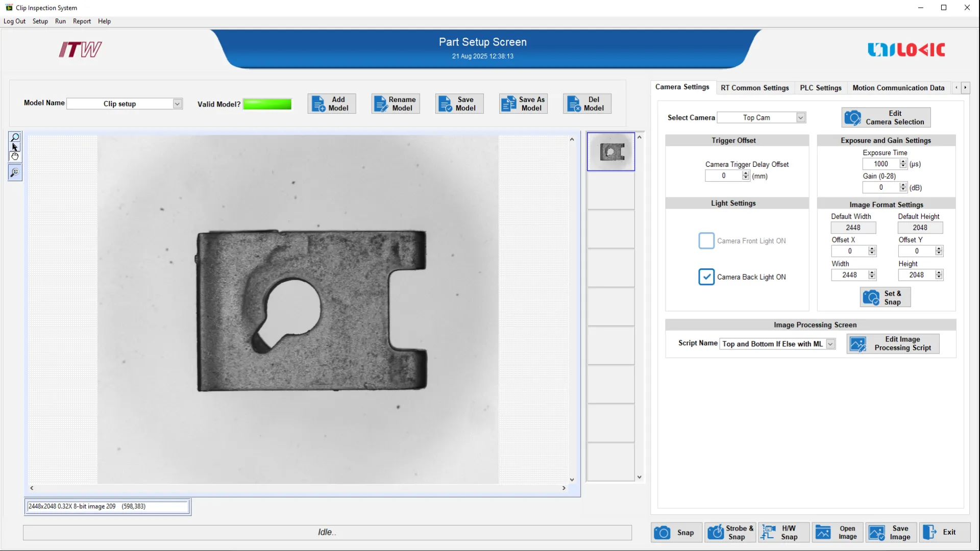Activate the hand pan tool

[15, 156]
